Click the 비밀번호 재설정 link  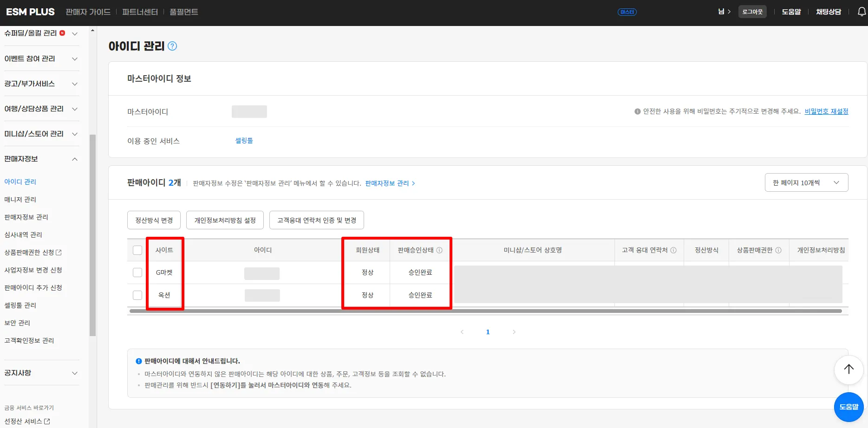(x=827, y=111)
